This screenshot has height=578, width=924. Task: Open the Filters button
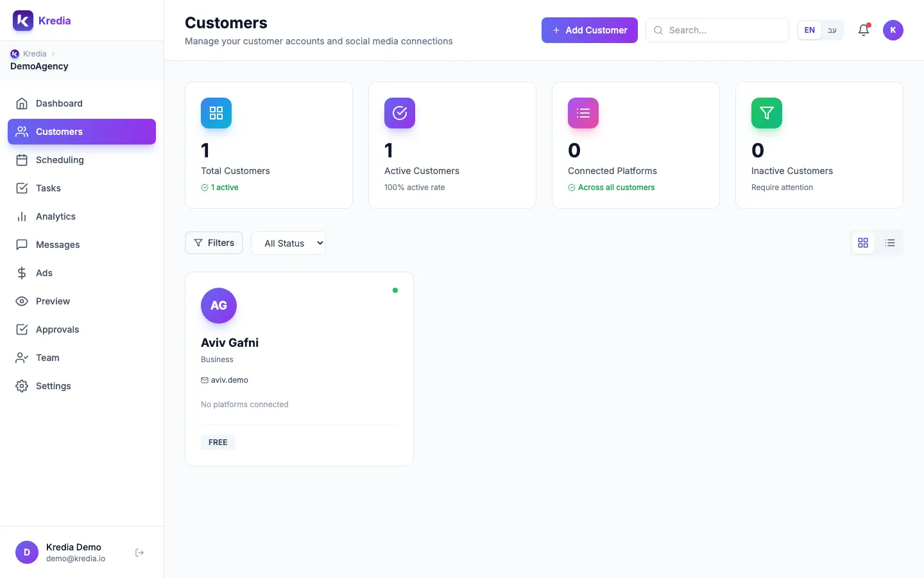click(214, 243)
